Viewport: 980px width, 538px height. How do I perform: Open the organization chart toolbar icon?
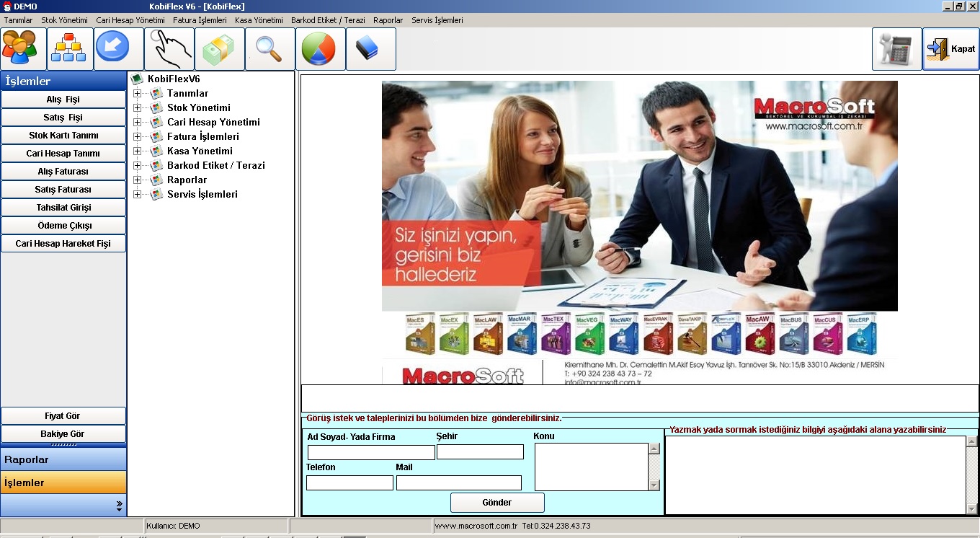70,49
